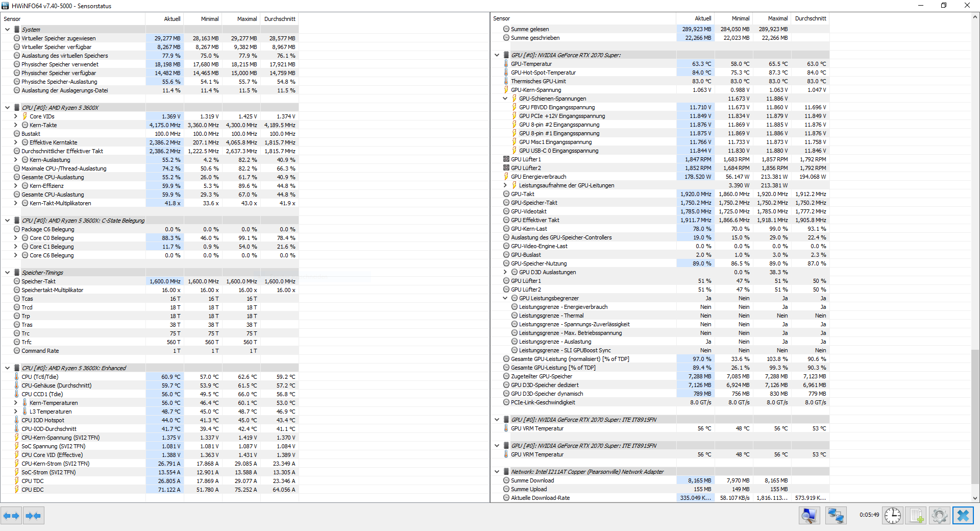
Task: Click the lightning icon beside GPU-Kern-Spannung
Action: click(506, 90)
